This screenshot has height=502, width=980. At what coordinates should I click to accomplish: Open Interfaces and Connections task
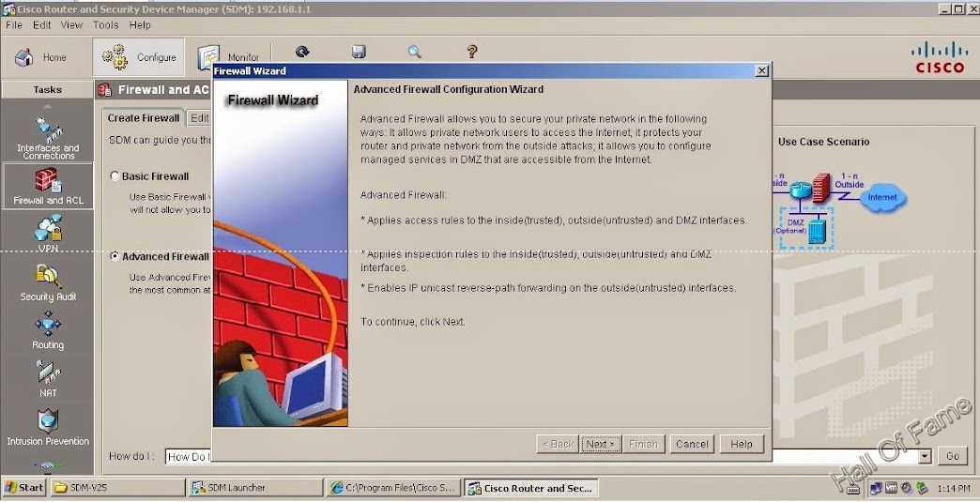(48, 137)
